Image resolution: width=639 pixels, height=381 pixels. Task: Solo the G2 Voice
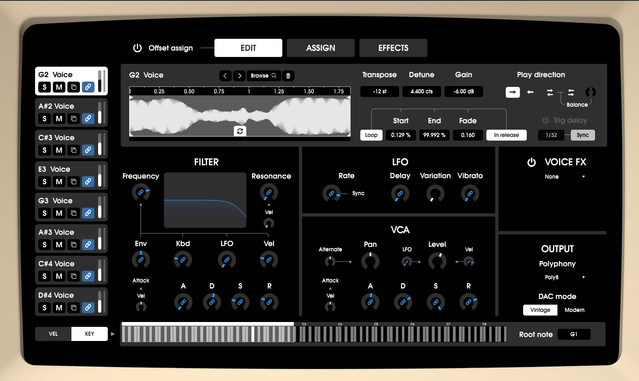(x=44, y=87)
